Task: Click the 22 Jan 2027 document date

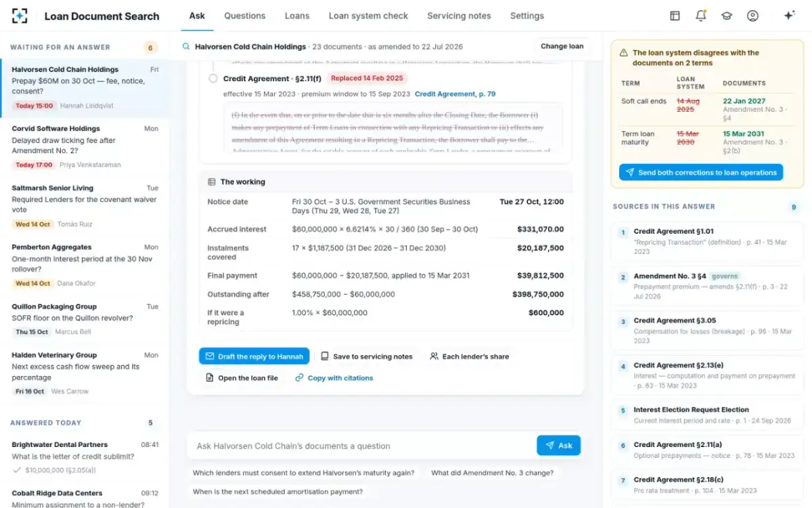Action: tap(744, 101)
